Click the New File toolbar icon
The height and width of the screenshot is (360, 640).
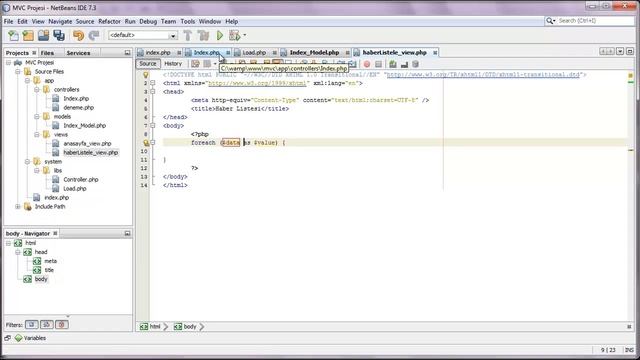[13, 36]
